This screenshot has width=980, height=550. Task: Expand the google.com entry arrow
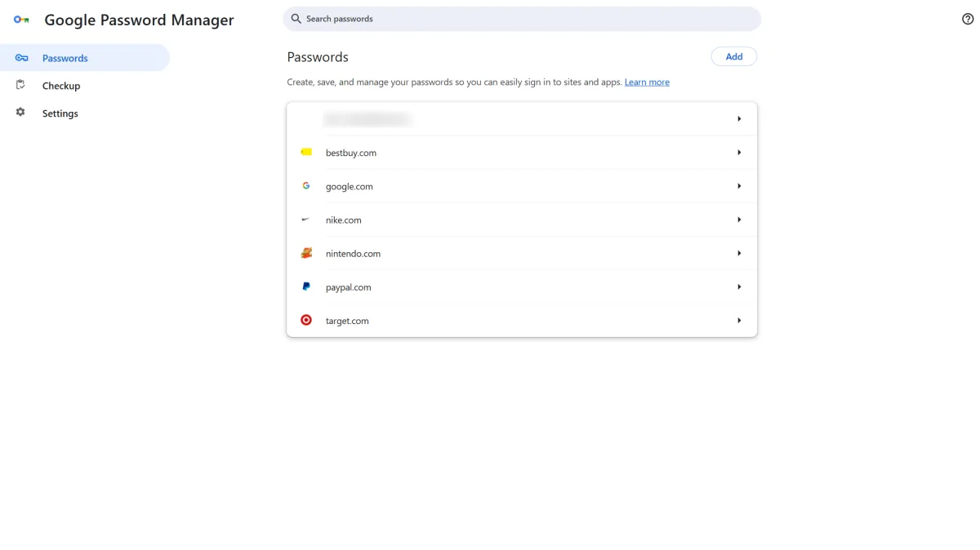[x=739, y=186]
